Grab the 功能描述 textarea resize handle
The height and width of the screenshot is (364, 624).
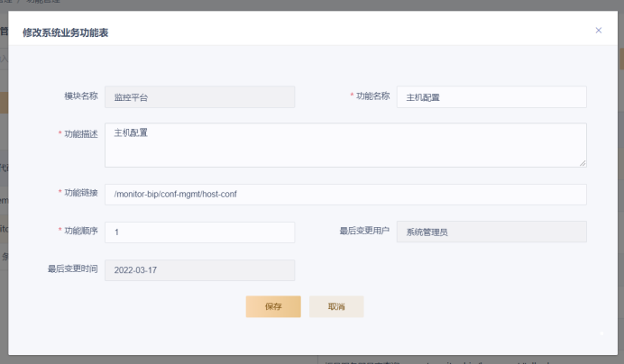point(583,163)
